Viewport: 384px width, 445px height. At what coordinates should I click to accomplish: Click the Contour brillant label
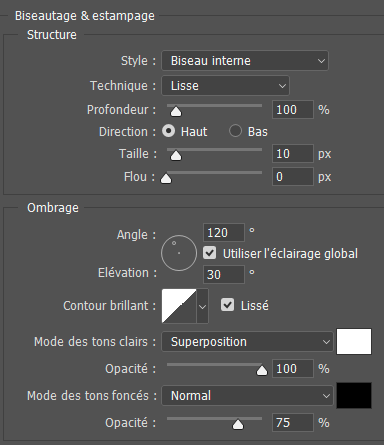coord(110,306)
